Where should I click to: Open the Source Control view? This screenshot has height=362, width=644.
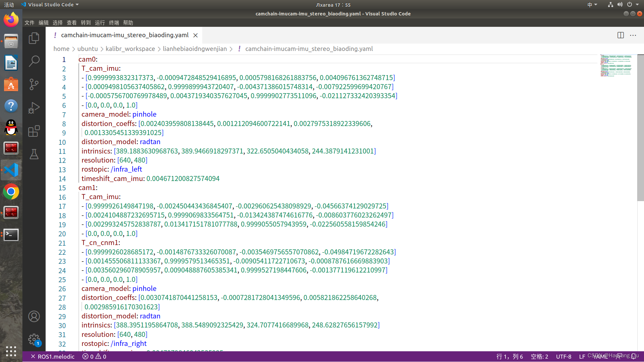tap(34, 84)
